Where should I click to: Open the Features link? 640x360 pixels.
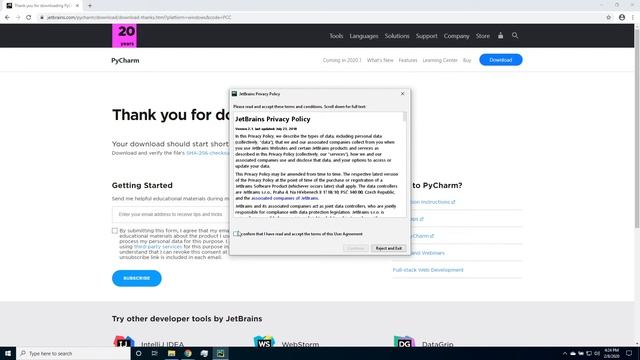[408, 60]
